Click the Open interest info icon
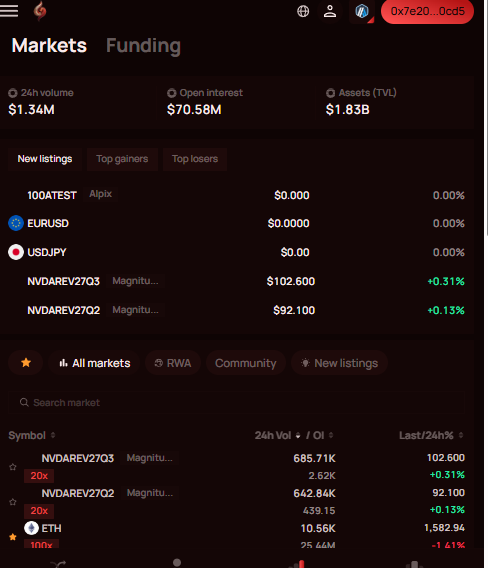Screen dimensions: 488x568 point(171,93)
